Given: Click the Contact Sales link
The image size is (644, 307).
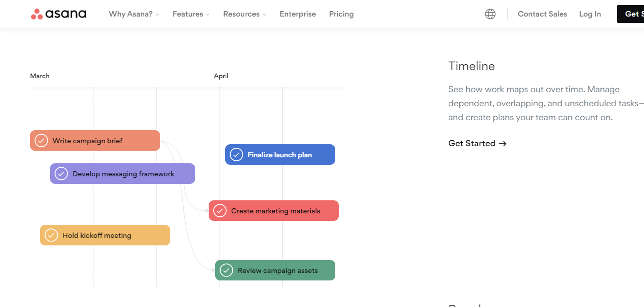Looking at the screenshot, I should tap(542, 14).
